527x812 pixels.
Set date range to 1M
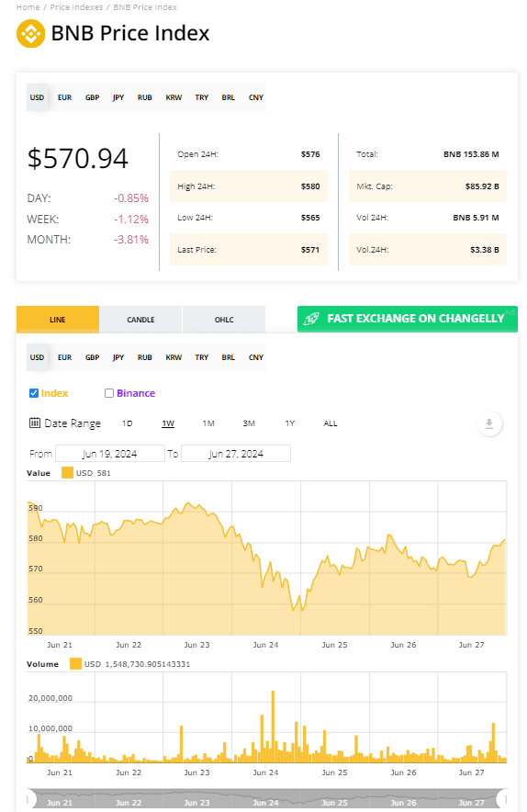click(x=208, y=423)
